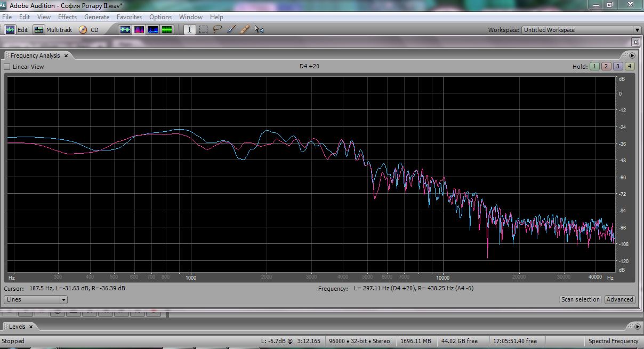The width and height of the screenshot is (644, 349).
Task: Select the Time Selection tool
Action: [x=189, y=30]
